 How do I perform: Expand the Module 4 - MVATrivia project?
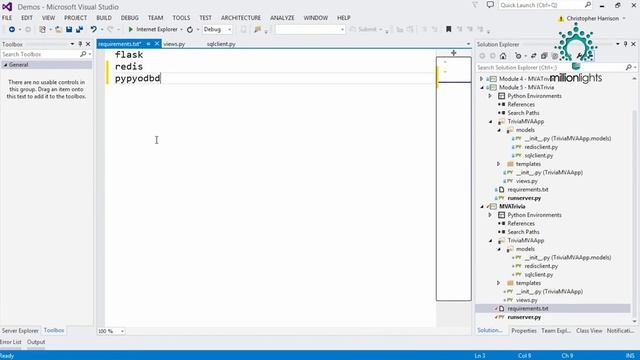[x=482, y=79]
